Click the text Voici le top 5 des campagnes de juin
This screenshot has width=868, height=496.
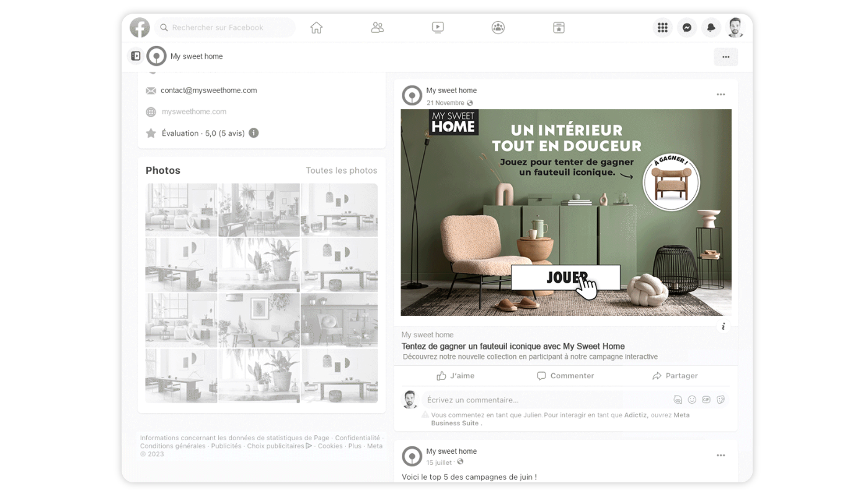tap(469, 477)
